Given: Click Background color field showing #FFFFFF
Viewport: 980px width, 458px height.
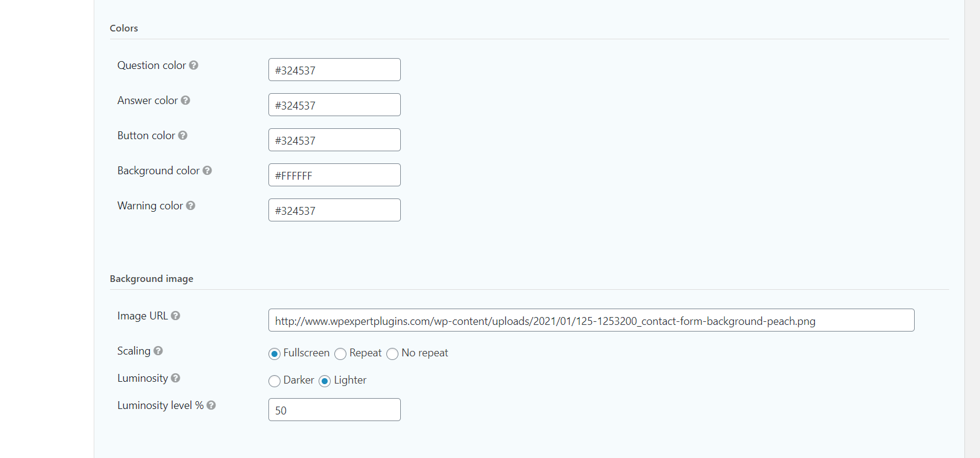Looking at the screenshot, I should (x=334, y=175).
